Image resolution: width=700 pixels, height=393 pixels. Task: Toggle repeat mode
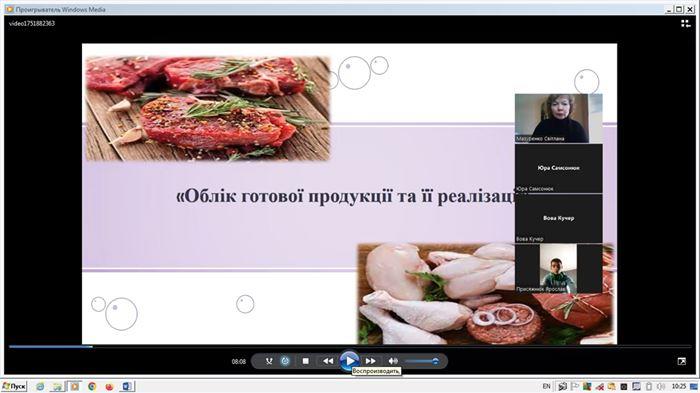[285, 361]
